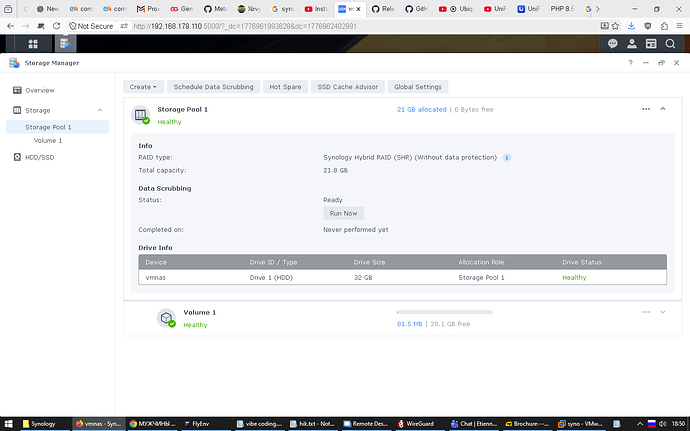Click the browser shield icon in toolbar
Image resolution: width=690 pixels, height=431 pixels.
tap(648, 26)
